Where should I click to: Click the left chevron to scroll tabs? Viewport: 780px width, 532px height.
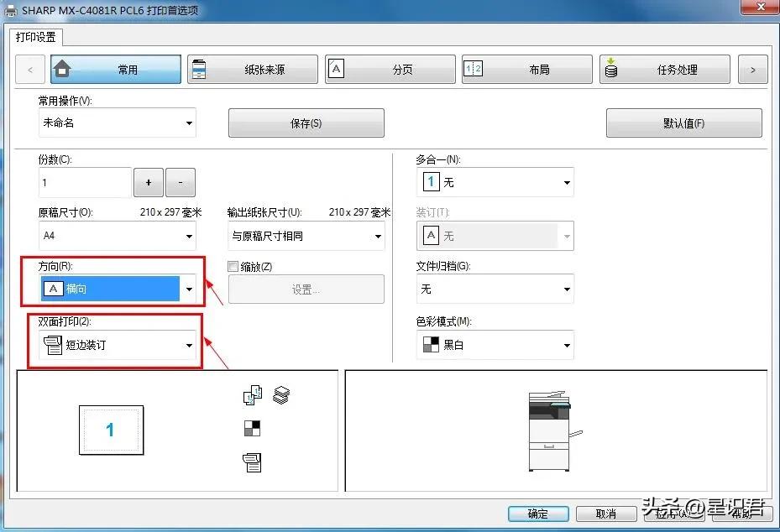(29, 69)
